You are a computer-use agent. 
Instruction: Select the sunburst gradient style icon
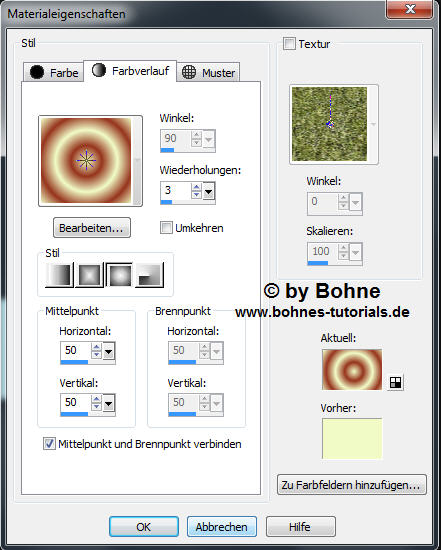(120, 274)
